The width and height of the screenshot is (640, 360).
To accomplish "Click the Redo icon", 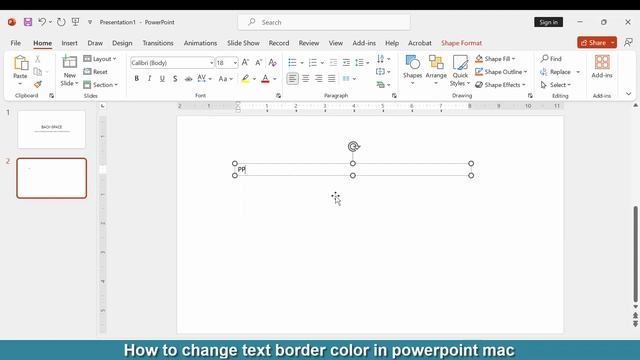I will [x=61, y=22].
